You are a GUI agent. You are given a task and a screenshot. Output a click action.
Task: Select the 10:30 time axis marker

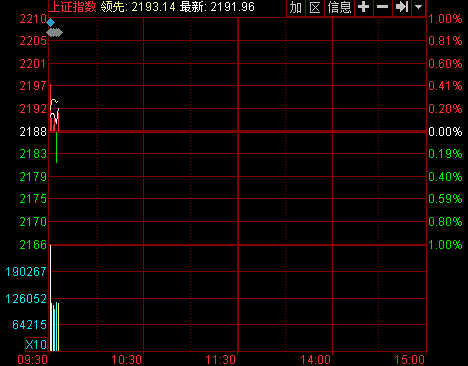(126, 360)
